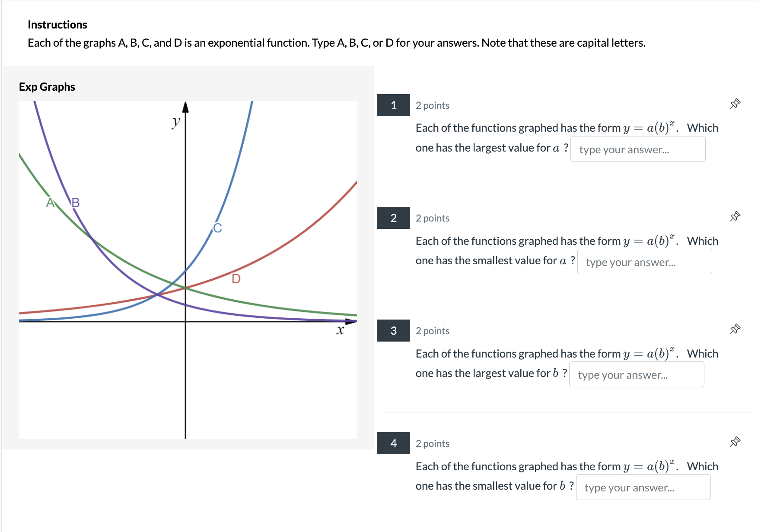
Task: Pin question 4 using its pushpin icon
Action: 735,442
